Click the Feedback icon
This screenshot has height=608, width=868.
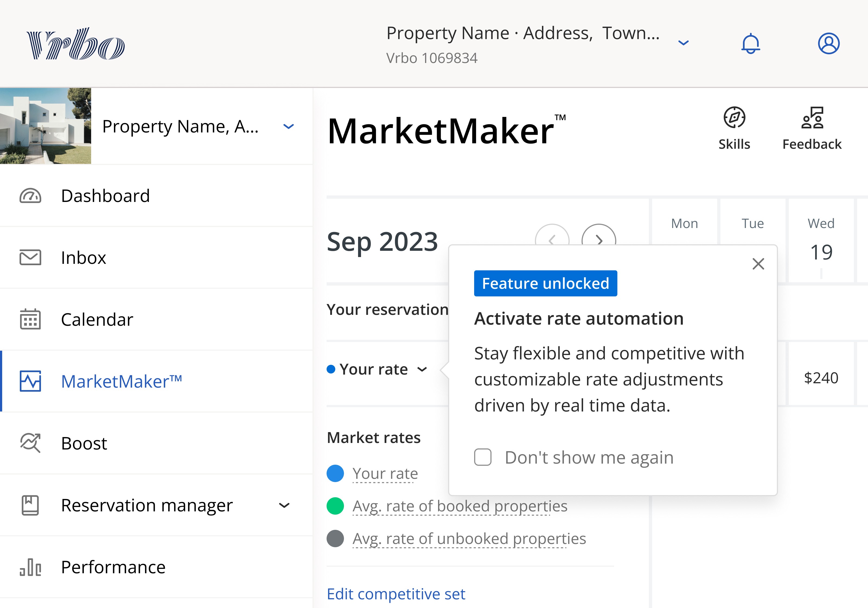(812, 118)
